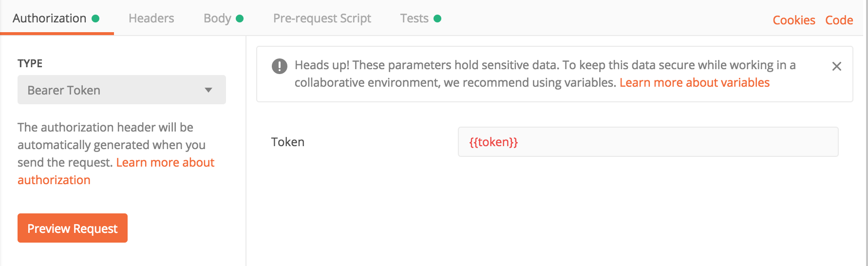Open the Code snippet link
Viewport: 868px width, 266px height.
(x=839, y=20)
